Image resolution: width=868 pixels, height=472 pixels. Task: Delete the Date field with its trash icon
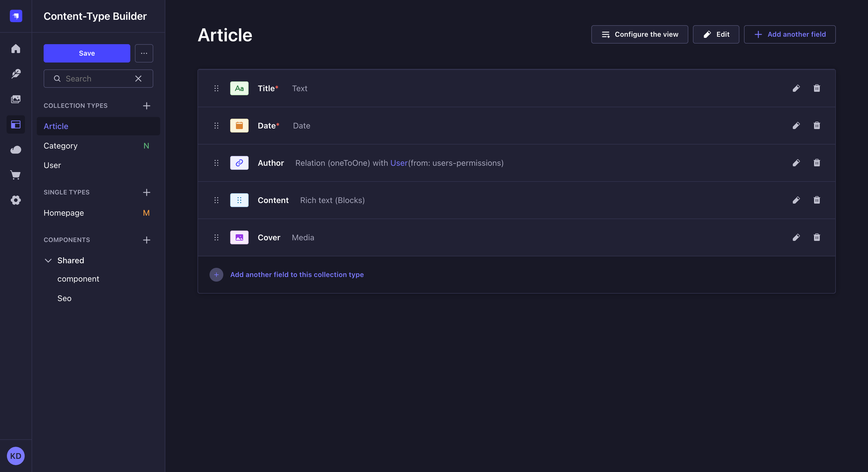coord(817,126)
